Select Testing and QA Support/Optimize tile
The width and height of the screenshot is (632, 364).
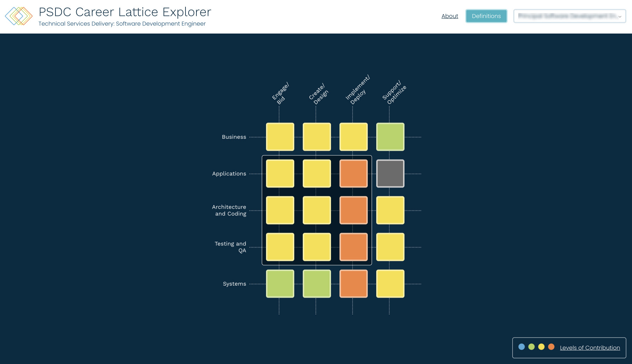click(x=390, y=247)
